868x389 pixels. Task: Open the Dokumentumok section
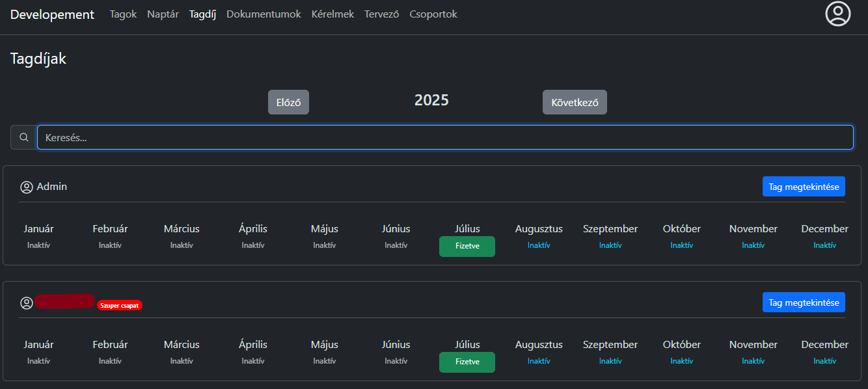(x=264, y=14)
